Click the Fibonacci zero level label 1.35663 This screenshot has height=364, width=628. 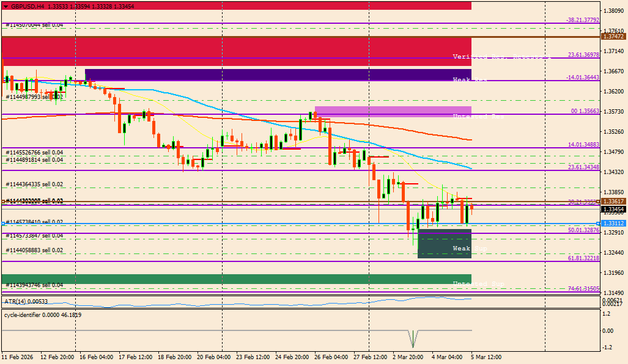(585, 111)
